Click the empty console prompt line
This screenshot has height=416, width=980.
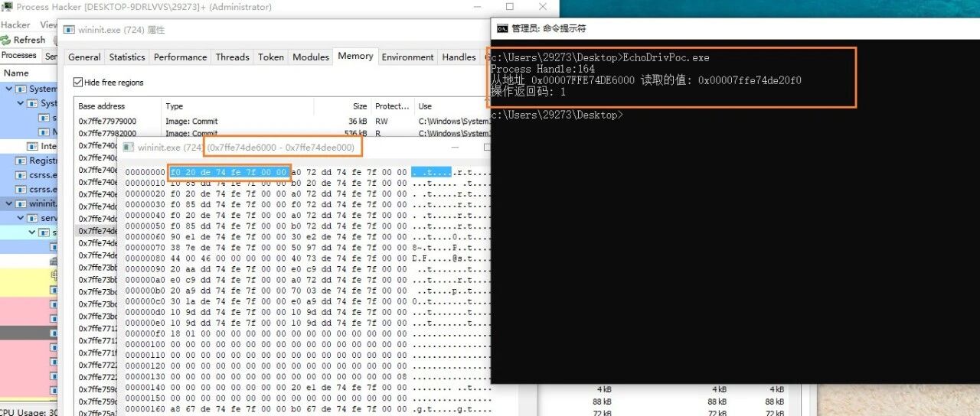click(x=557, y=115)
